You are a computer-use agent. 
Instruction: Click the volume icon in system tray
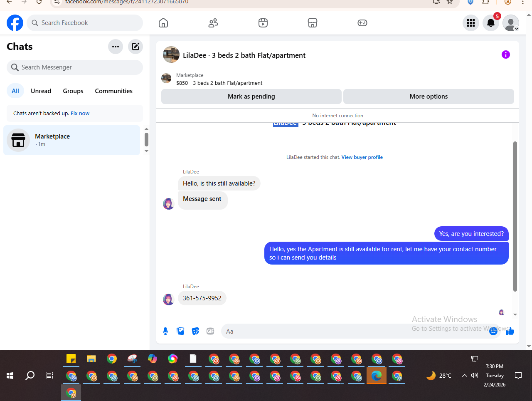point(475,376)
